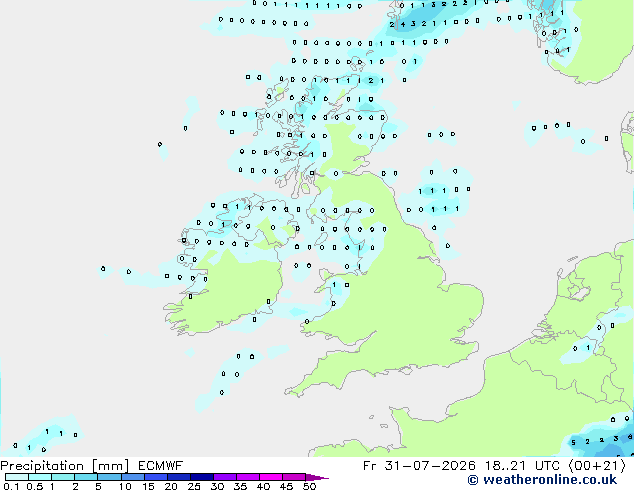Select the "15" legend scale label

point(148,486)
